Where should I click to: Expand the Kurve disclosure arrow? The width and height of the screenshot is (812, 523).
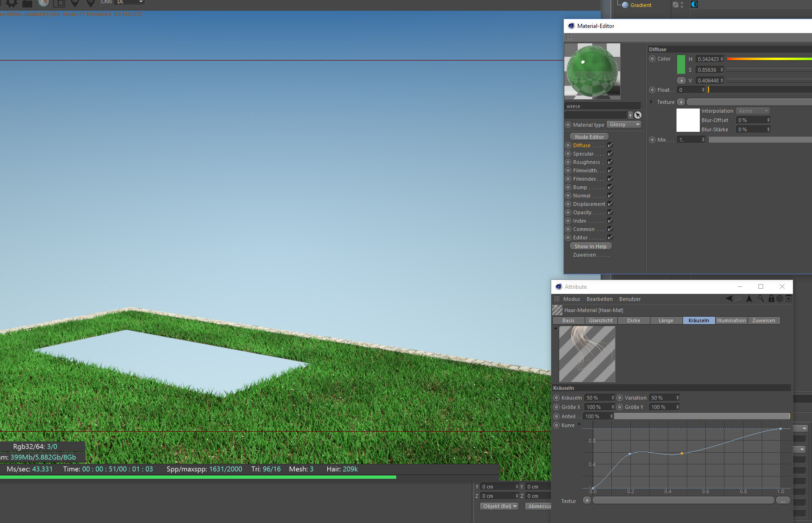[580, 425]
